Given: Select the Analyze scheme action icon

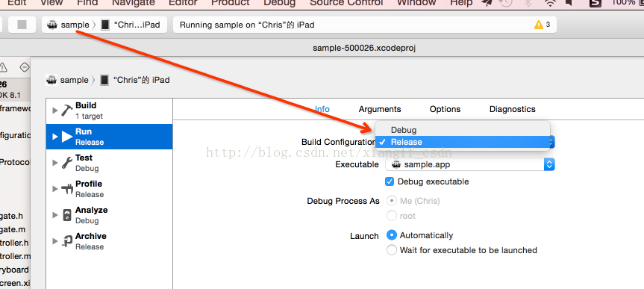Looking at the screenshot, I should click(x=66, y=215).
